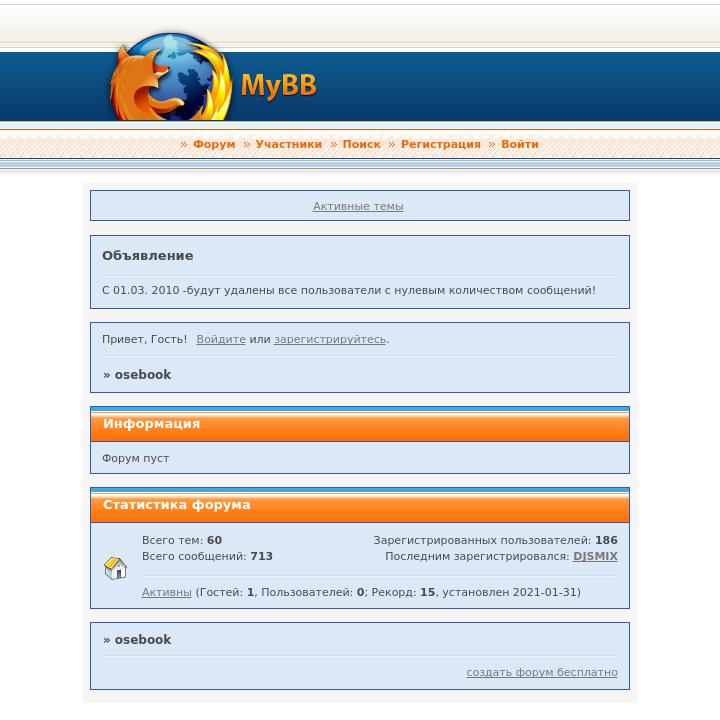Click the Привет, Гость! greeting text
720x720 pixels.
click(x=145, y=339)
